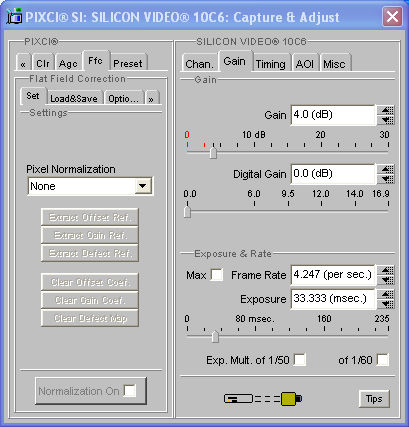Click the Digital Gain slider thumb
The image size is (409, 427).
(187, 212)
